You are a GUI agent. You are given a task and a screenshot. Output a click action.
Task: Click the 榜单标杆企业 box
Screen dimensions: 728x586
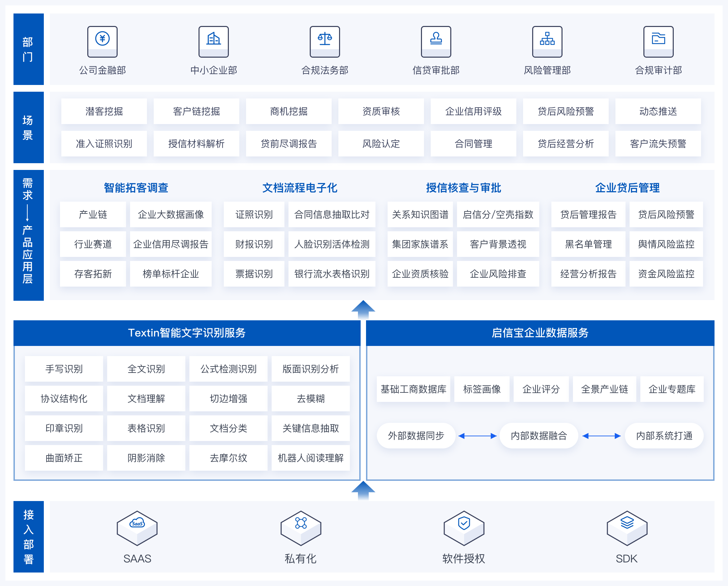pos(171,274)
